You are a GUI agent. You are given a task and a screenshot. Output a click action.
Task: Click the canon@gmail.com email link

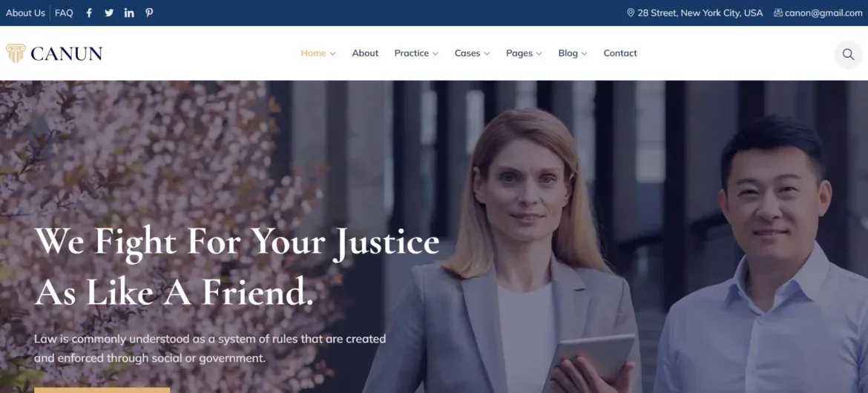click(x=823, y=13)
